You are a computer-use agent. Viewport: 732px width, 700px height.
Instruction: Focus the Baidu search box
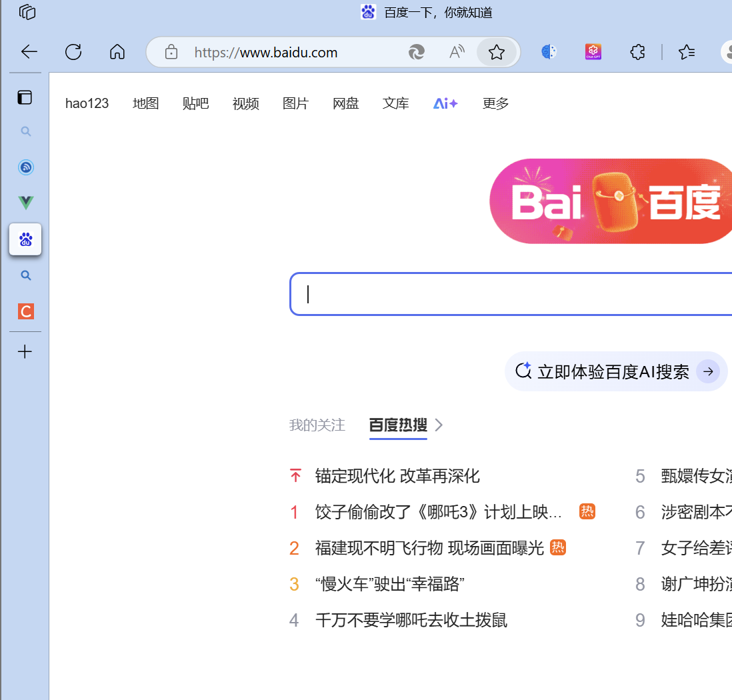click(x=511, y=294)
